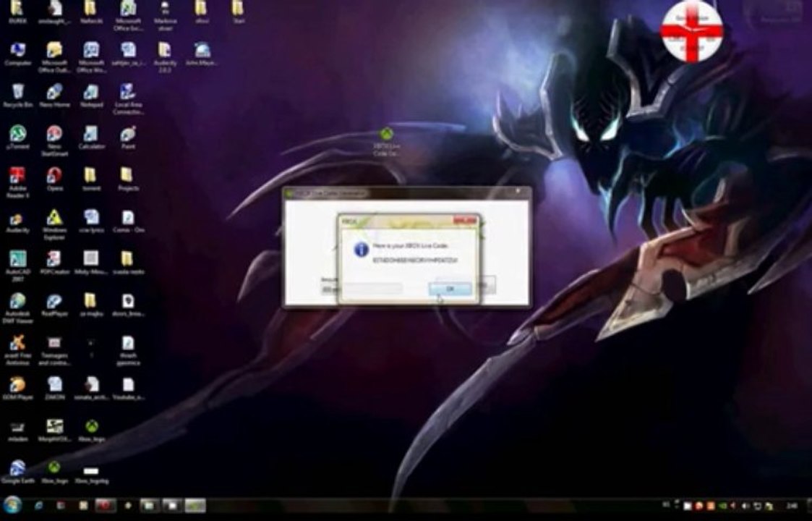Select the Projects folder on desktop
The width and height of the screenshot is (812, 521).
(x=128, y=179)
